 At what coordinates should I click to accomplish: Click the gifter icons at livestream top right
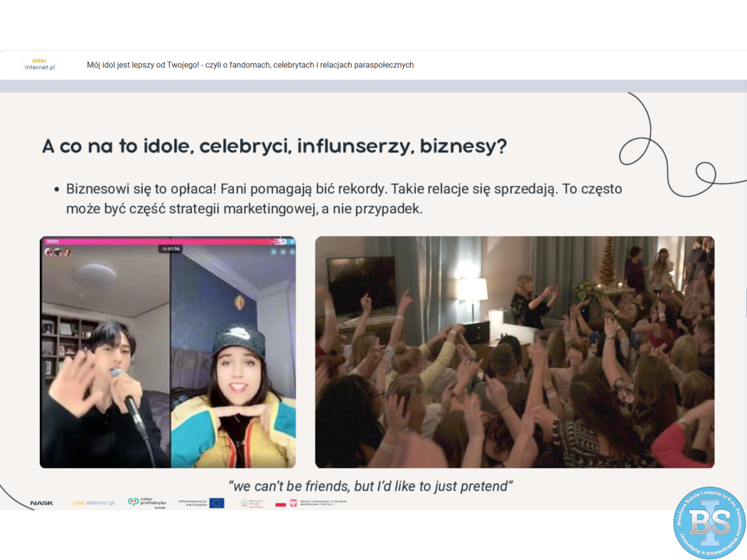283,252
